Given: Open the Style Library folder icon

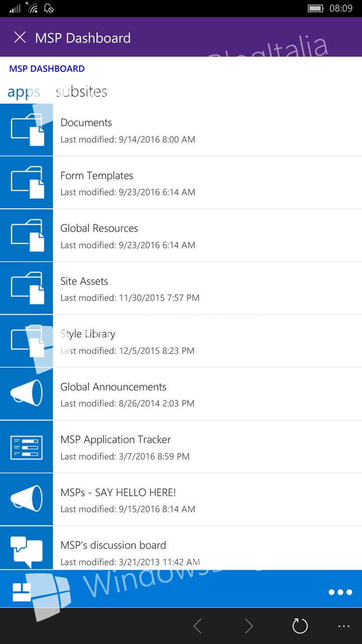Looking at the screenshot, I should pos(26,341).
